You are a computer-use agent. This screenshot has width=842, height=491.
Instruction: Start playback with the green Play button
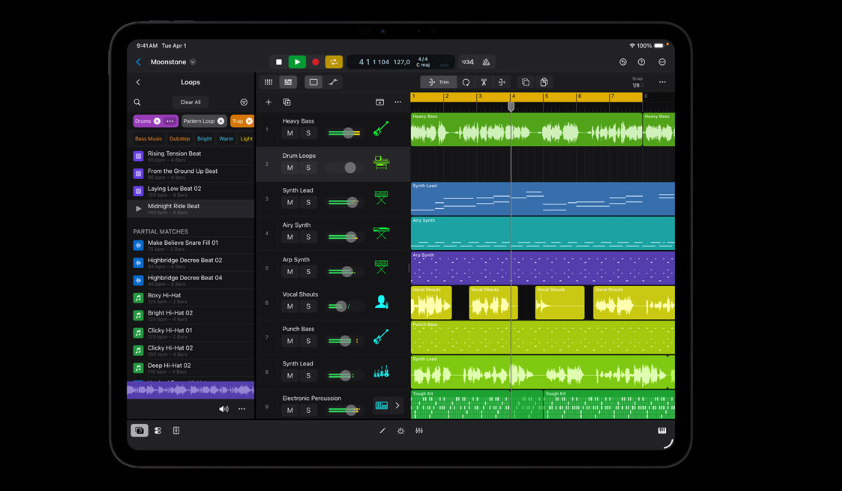click(297, 62)
